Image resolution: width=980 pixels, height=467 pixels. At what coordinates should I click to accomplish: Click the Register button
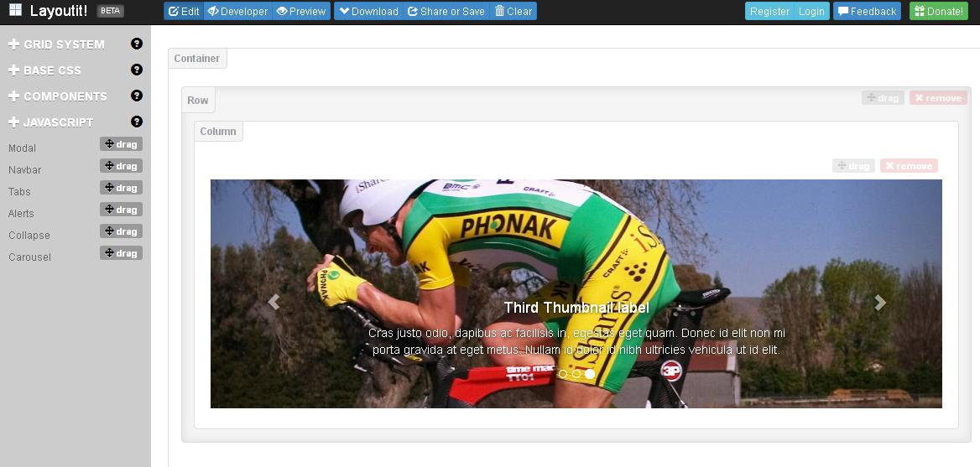[769, 11]
